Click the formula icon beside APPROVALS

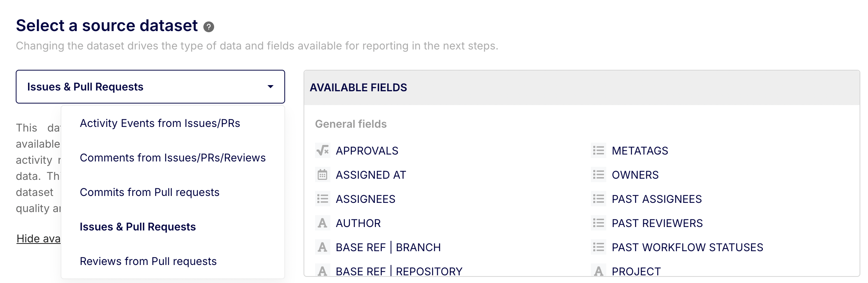click(x=322, y=151)
